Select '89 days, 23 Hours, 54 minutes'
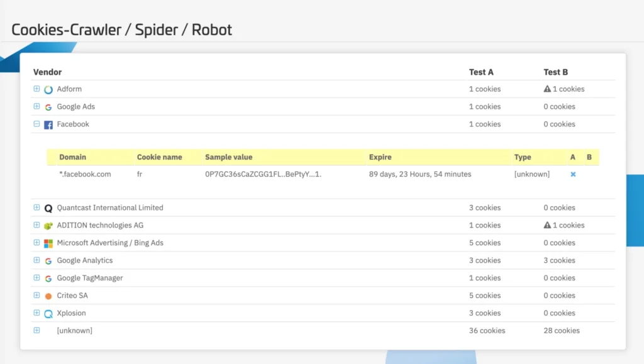The height and width of the screenshot is (364, 644). (x=419, y=174)
